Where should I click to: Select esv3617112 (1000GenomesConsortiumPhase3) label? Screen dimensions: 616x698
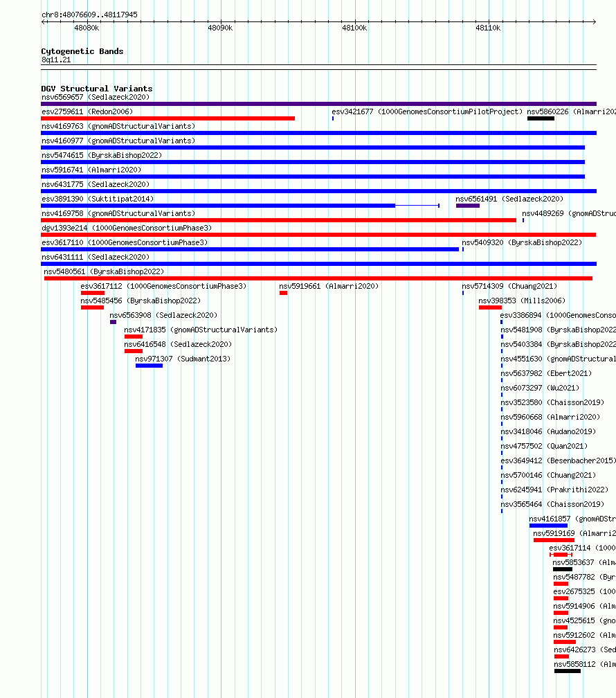pyautogui.click(x=163, y=286)
